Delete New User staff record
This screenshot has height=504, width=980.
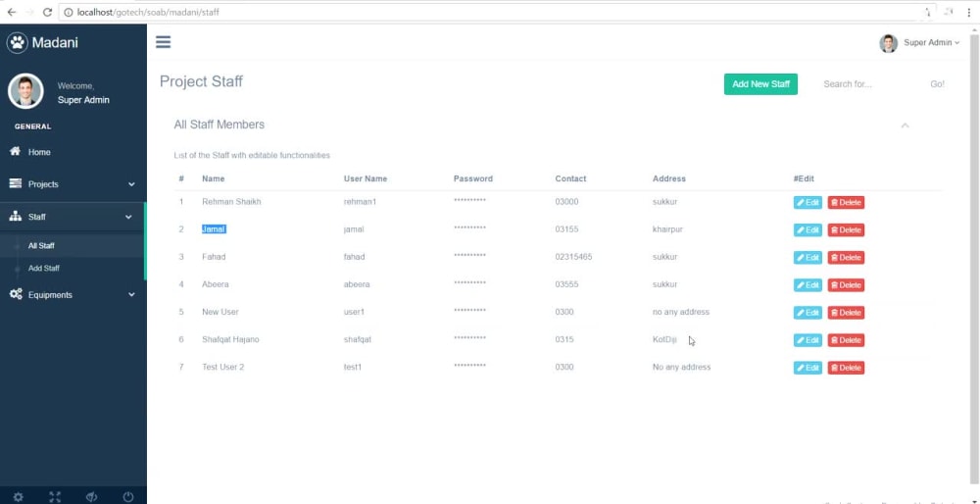846,313
